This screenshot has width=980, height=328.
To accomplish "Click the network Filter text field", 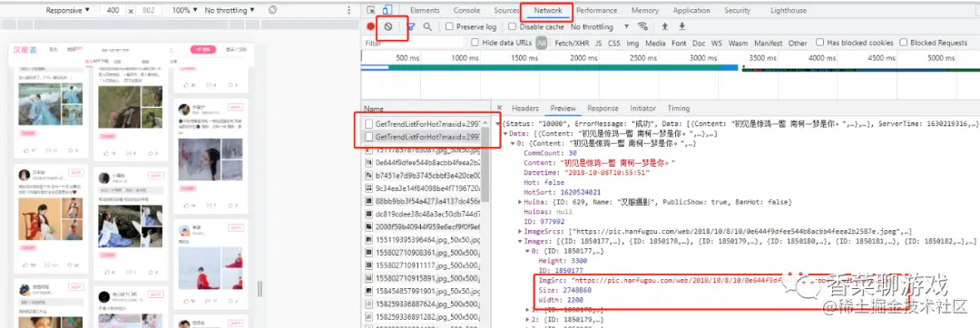I will pos(414,43).
